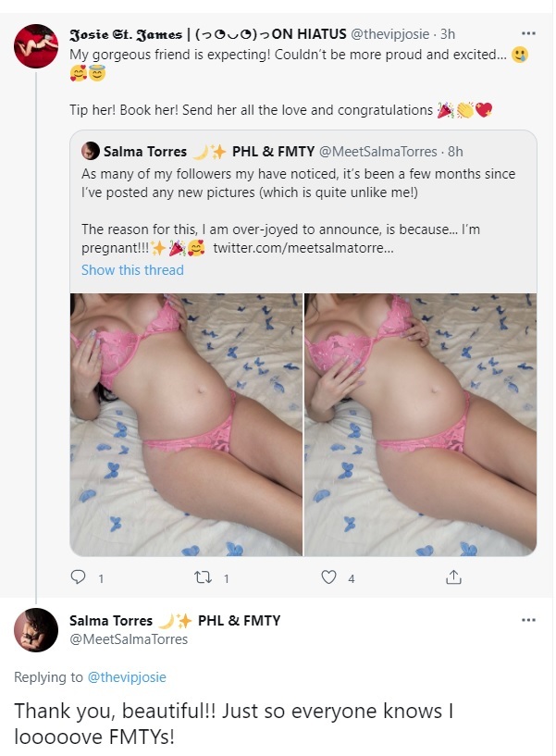556x756 pixels.
Task: Open more options on Salma's reply
Action: coord(528,620)
